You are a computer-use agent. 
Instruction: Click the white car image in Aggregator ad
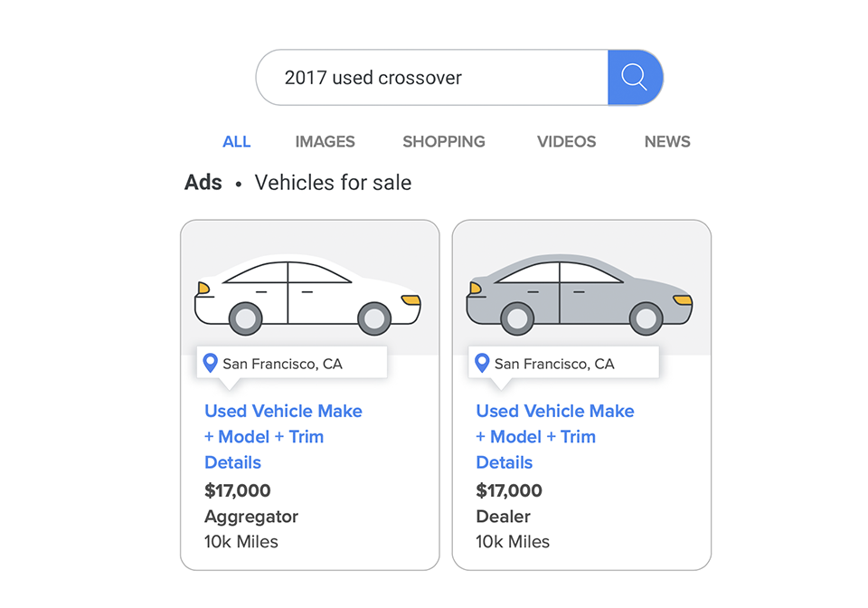pyautogui.click(x=307, y=295)
